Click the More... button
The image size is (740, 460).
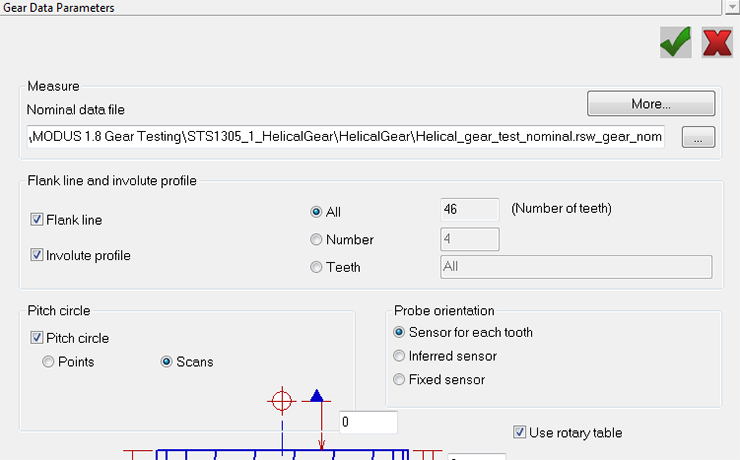tap(650, 103)
